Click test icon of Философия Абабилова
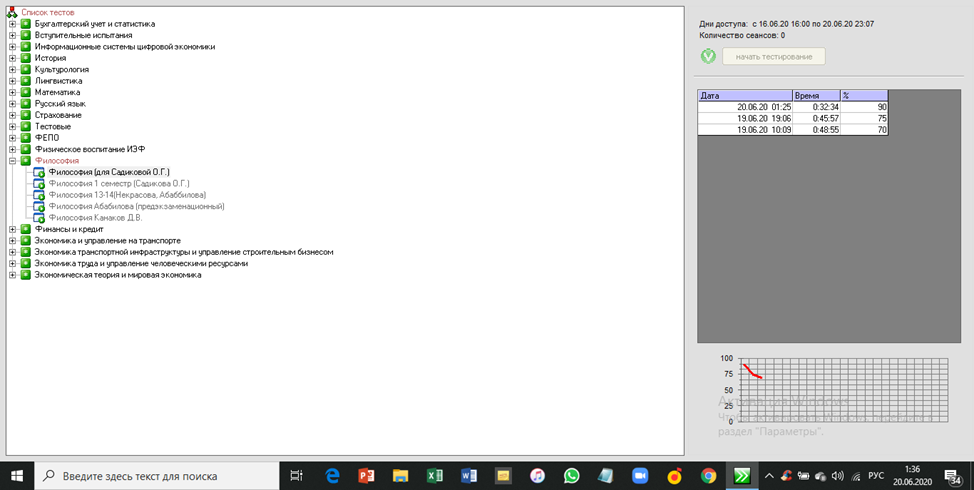The width and height of the screenshot is (974, 490). coord(39,207)
